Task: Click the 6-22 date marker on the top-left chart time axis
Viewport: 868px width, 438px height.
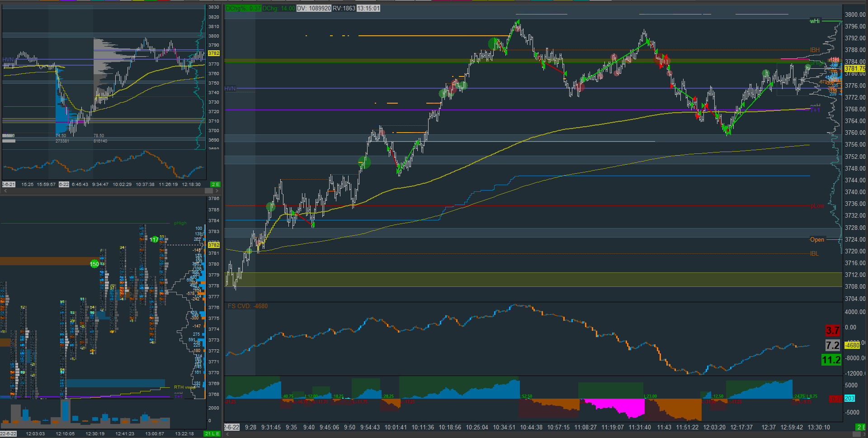Action: (64, 184)
